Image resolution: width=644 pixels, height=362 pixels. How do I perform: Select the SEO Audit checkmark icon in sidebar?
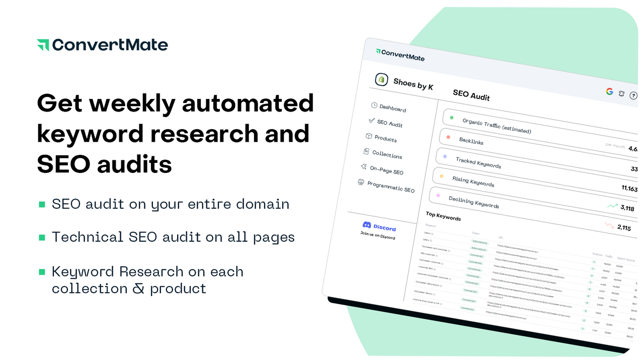click(372, 121)
